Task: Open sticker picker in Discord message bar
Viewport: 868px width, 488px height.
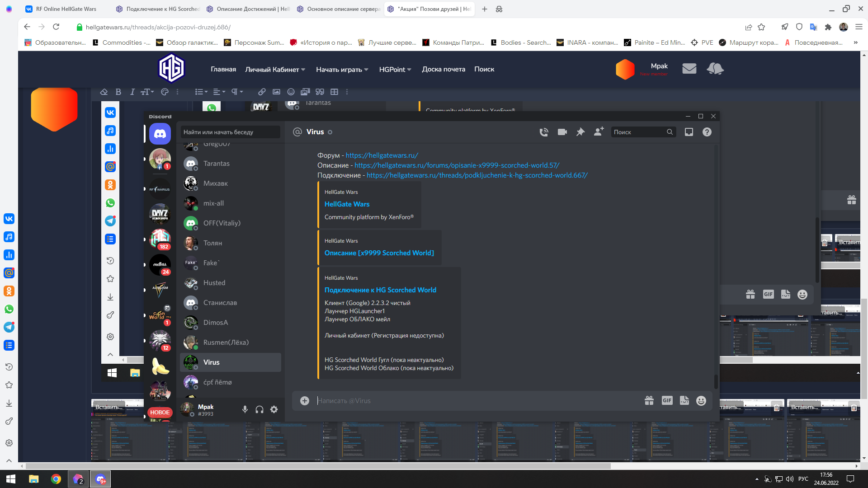Action: 684,400
